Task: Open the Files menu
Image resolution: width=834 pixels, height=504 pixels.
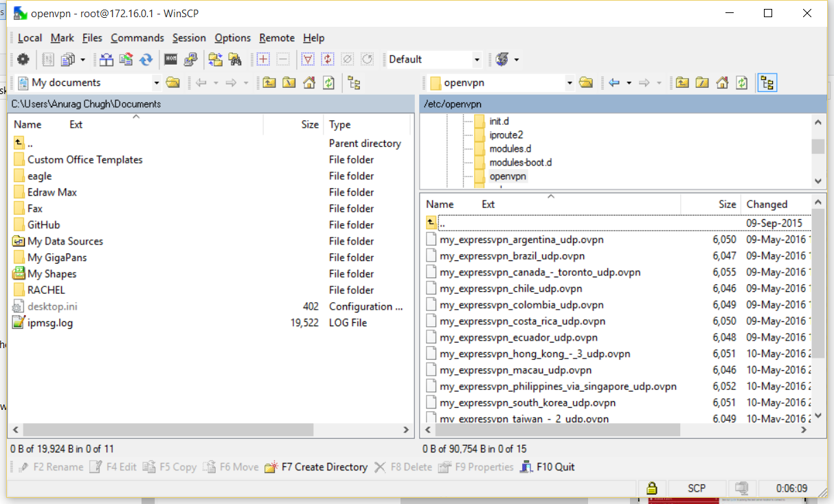Action: point(92,38)
